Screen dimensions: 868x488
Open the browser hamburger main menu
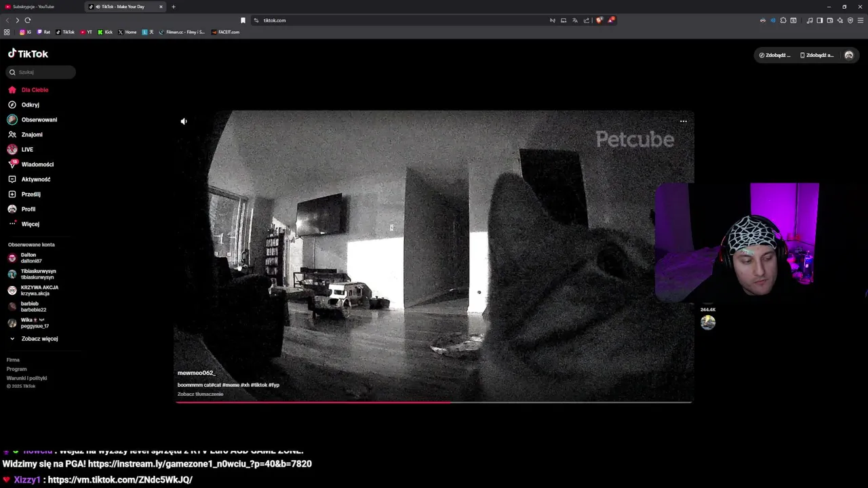(861, 20)
